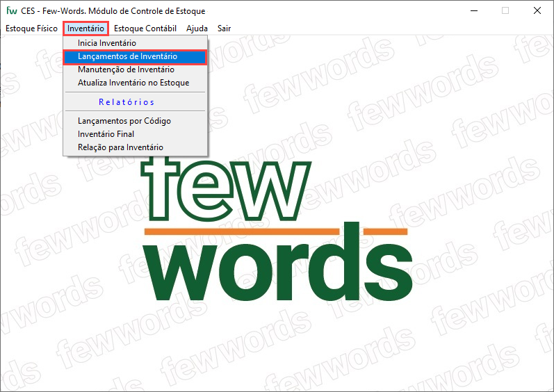Minimize the CES window
Image resolution: width=554 pixels, height=392 pixels.
[474, 10]
